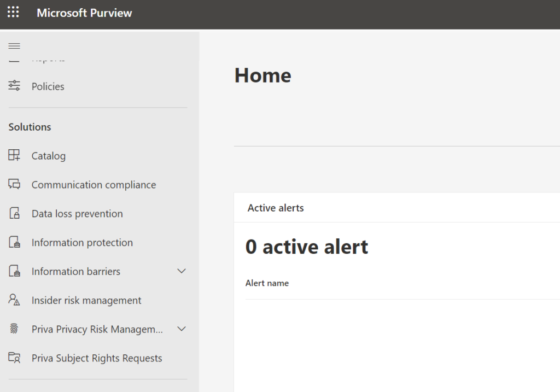The image size is (560, 392).
Task: Expand the Priva Privacy Risk Management chevron
Action: click(x=182, y=329)
